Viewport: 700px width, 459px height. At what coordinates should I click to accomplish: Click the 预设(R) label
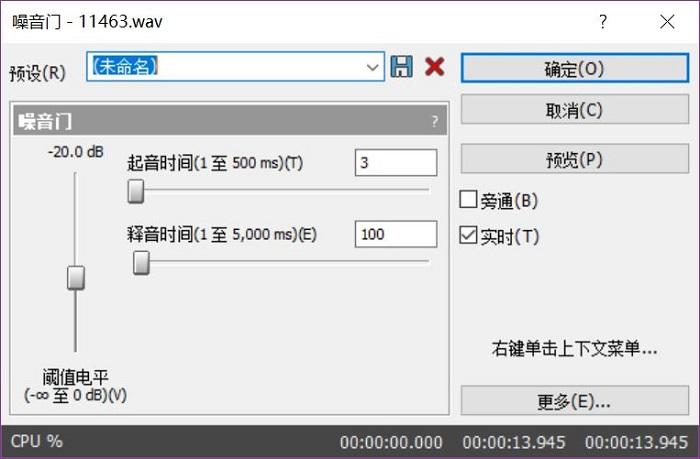click(38, 73)
